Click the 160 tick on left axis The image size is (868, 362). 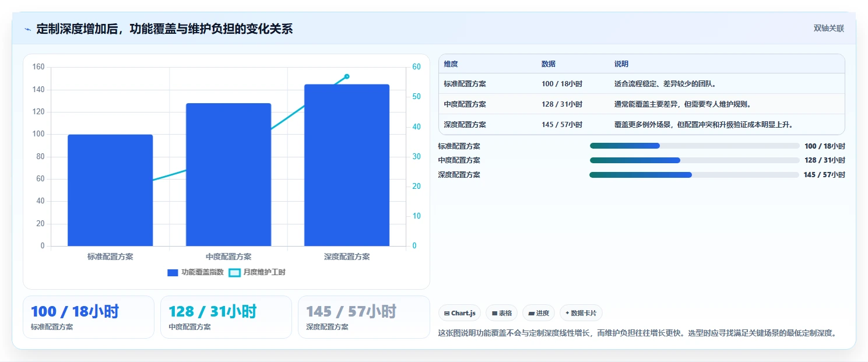[38, 67]
